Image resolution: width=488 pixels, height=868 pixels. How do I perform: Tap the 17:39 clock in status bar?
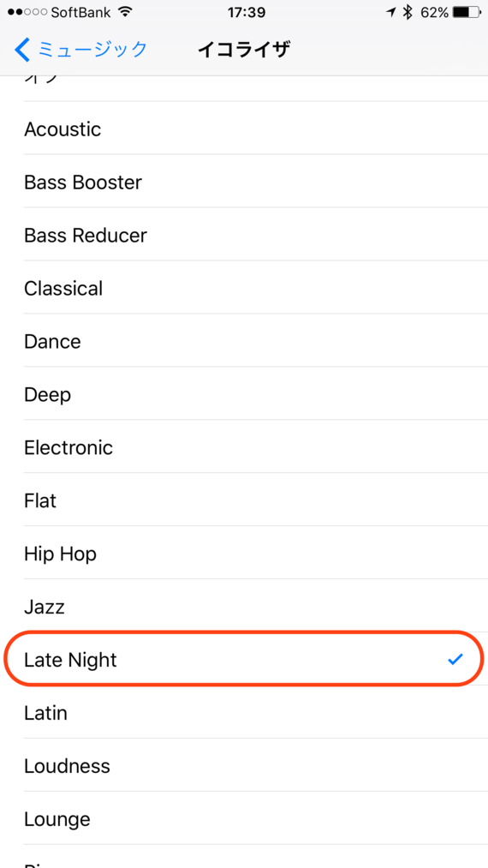point(247,12)
